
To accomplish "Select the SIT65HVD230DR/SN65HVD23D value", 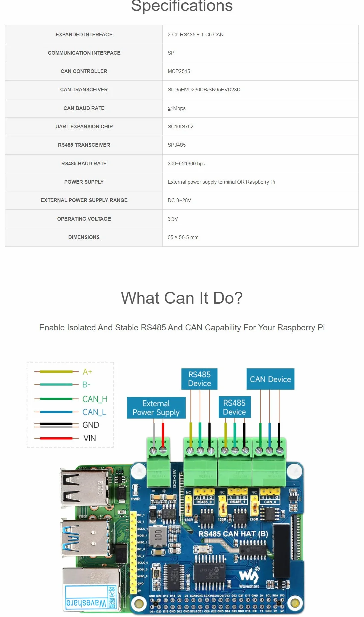I will tap(204, 90).
